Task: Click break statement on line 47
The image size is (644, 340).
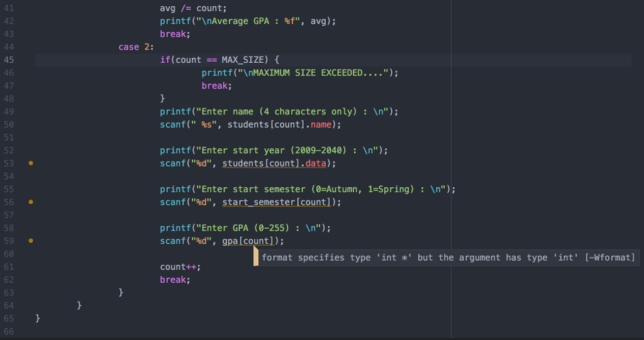Action: [216, 86]
